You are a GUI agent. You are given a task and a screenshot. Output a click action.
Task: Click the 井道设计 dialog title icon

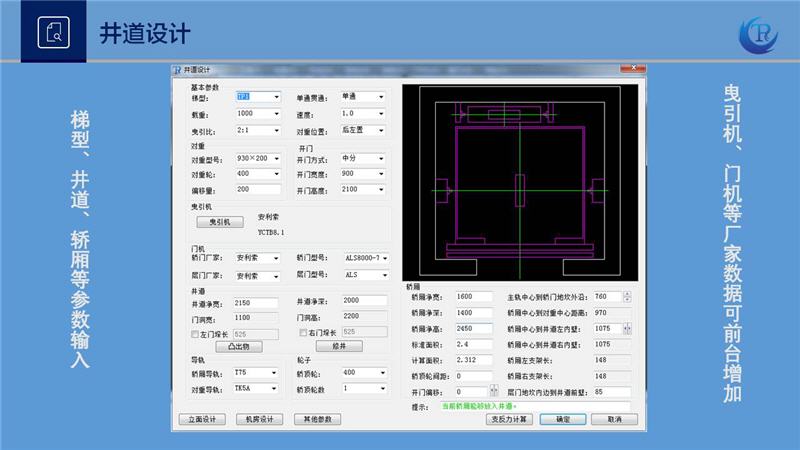pyautogui.click(x=177, y=70)
